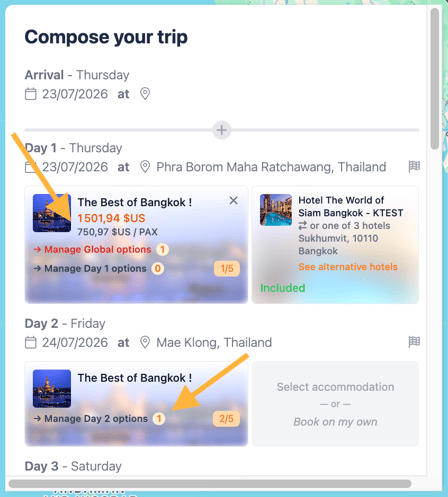Viewport: 448px width, 497px height.
Task: Click the vertical scrollbar of trip panel
Action: pos(434,79)
